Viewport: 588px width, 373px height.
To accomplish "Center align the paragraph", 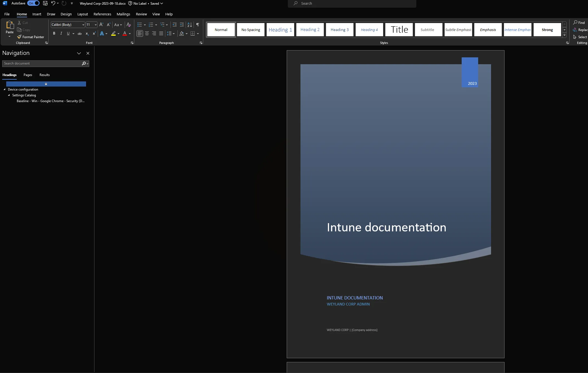I will [147, 33].
